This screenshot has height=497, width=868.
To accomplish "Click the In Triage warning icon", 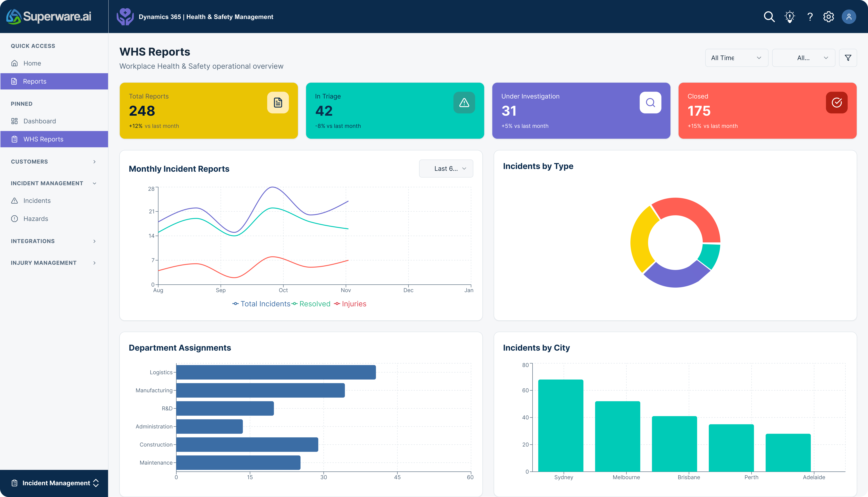I will 464,102.
